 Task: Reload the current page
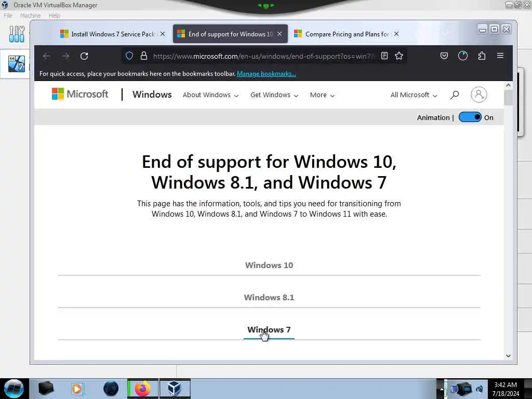[x=84, y=56]
